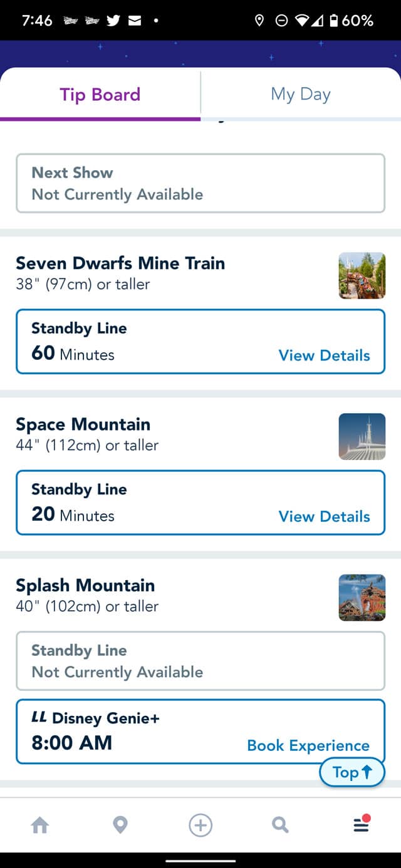Book Experience for Splash Mountain Genie+

(308, 745)
